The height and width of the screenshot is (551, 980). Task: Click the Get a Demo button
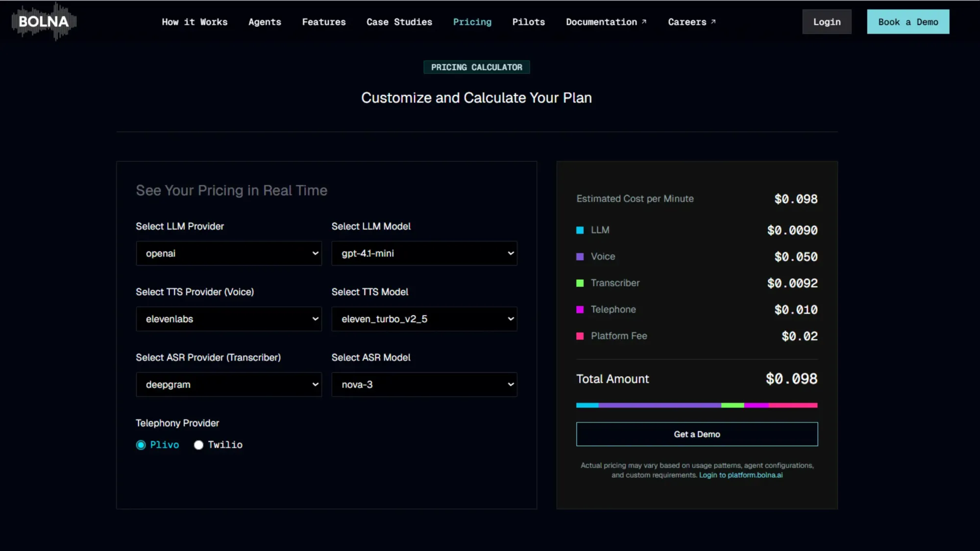point(697,434)
